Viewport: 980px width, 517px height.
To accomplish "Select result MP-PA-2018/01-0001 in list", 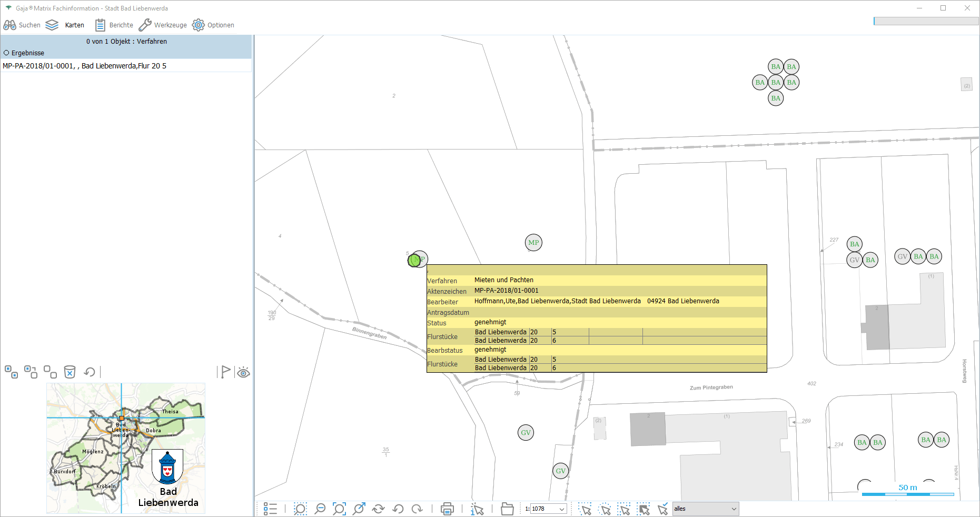I will click(x=84, y=66).
